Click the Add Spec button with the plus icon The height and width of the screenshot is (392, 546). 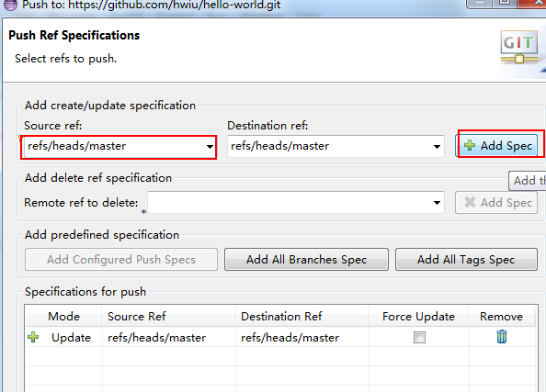(497, 145)
